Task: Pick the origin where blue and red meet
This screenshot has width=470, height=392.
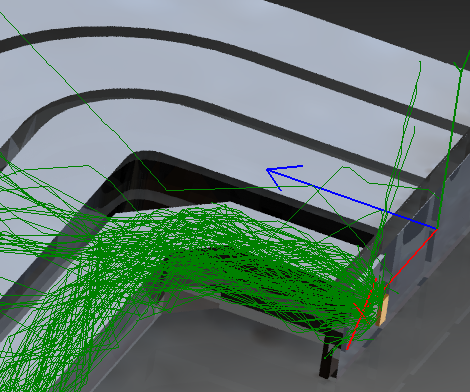Action: coord(437,229)
